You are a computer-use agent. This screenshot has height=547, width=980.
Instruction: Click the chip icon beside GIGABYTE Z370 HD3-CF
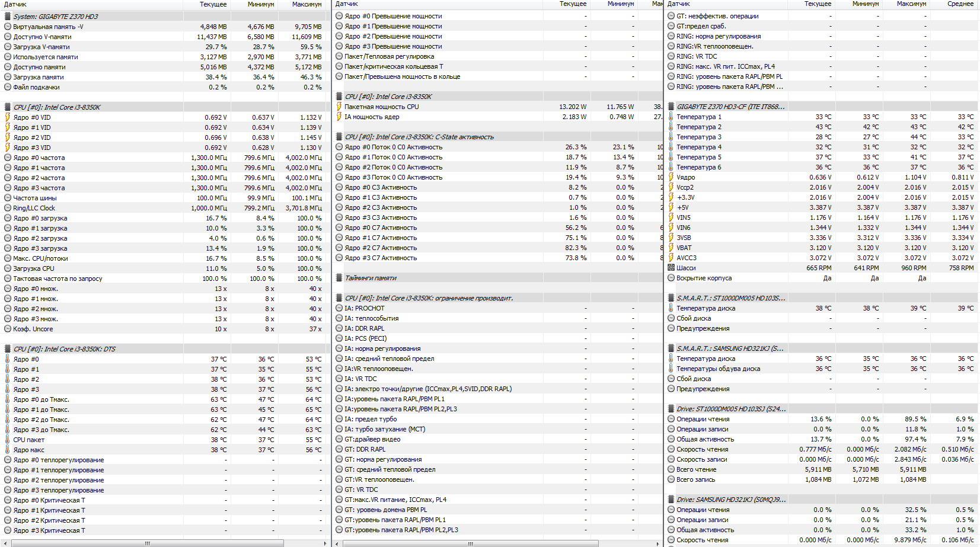pos(671,107)
